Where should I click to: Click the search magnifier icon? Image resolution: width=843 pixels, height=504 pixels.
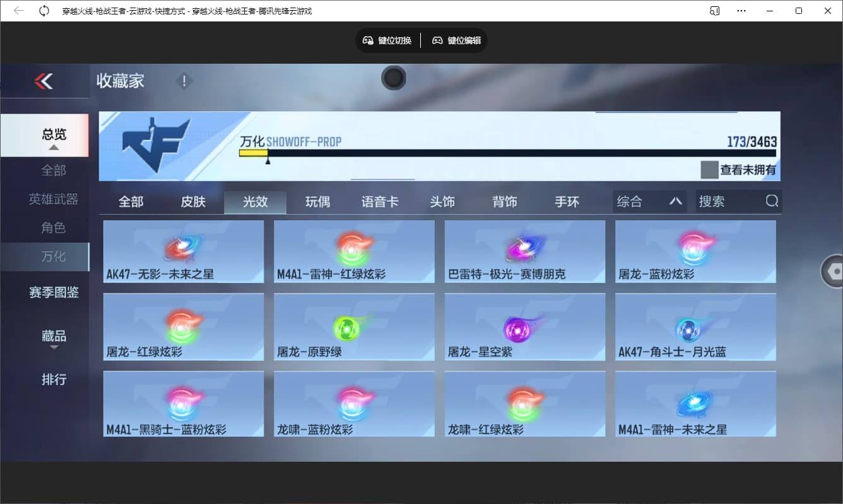coord(772,201)
